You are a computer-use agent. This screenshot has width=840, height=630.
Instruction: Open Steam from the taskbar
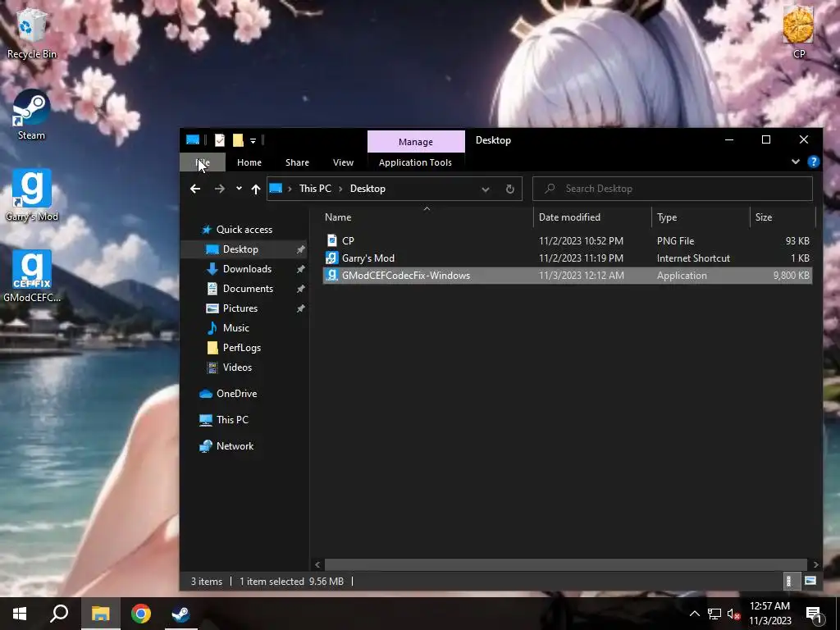pyautogui.click(x=180, y=614)
